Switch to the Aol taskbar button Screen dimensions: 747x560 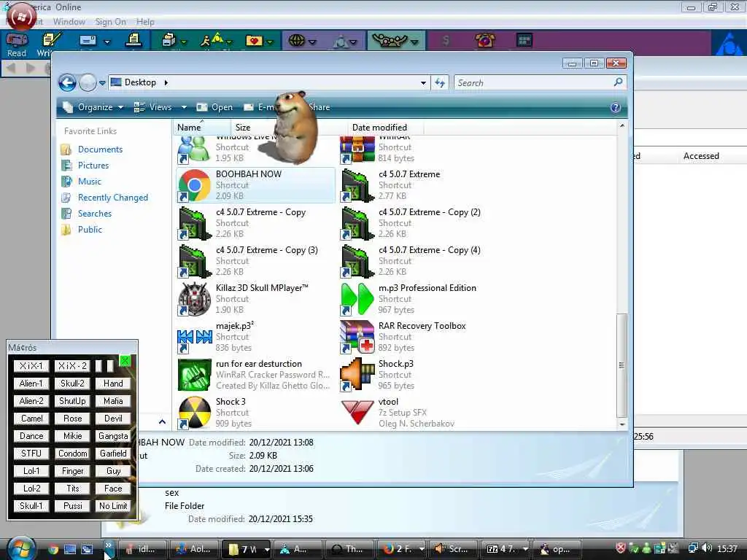(x=194, y=549)
